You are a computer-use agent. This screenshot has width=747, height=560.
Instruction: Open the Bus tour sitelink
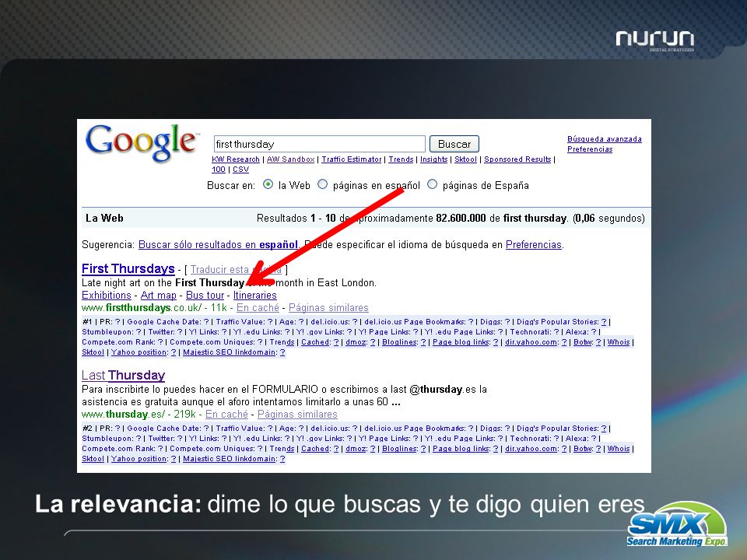pyautogui.click(x=205, y=296)
